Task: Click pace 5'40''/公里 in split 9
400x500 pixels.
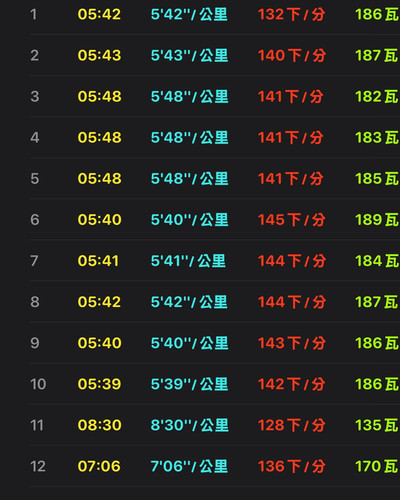Action: pyautogui.click(x=189, y=343)
